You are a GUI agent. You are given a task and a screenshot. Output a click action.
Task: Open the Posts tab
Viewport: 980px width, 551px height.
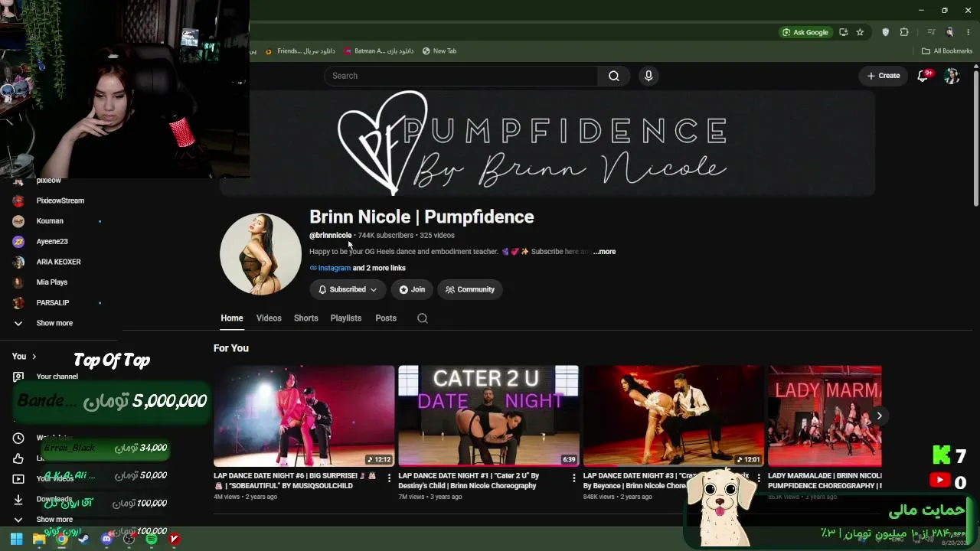pos(386,318)
